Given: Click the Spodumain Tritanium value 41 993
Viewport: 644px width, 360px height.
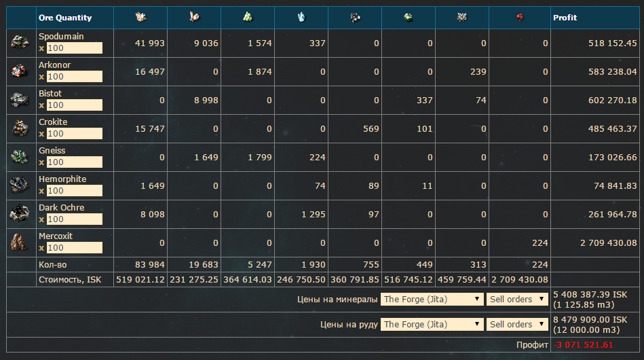Looking at the screenshot, I should (149, 43).
